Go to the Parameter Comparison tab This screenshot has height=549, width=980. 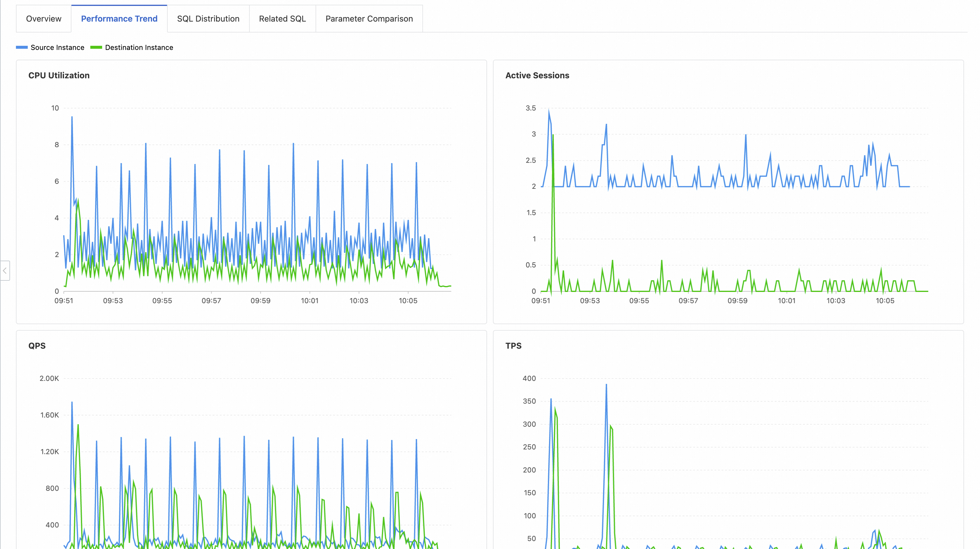point(369,19)
